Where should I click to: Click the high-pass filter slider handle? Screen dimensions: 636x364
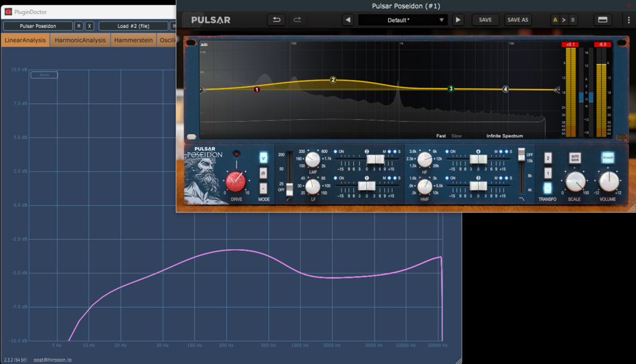[x=289, y=189]
